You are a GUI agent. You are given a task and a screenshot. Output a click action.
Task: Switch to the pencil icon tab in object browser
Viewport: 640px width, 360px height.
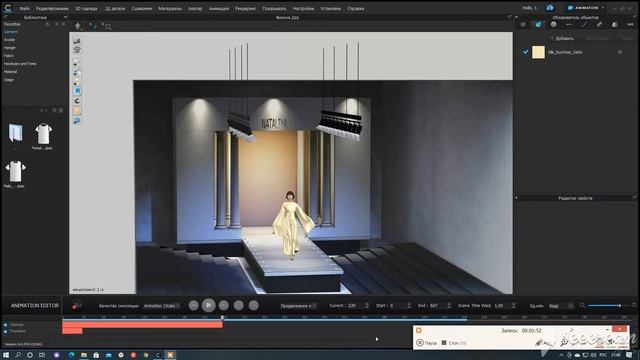[599, 24]
